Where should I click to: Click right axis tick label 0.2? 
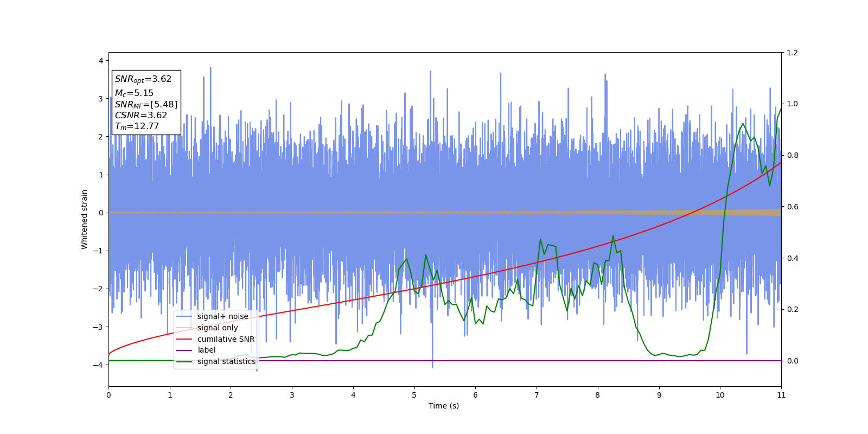(792, 309)
